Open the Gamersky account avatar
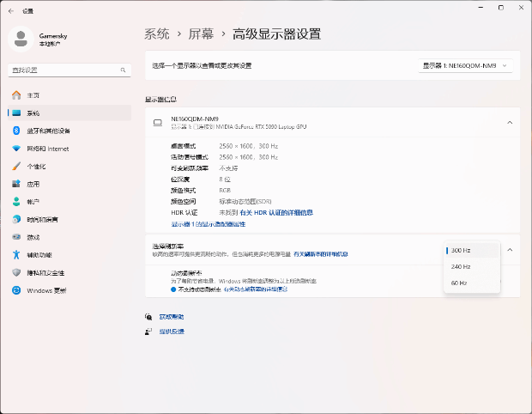The image size is (532, 414). pos(21,39)
